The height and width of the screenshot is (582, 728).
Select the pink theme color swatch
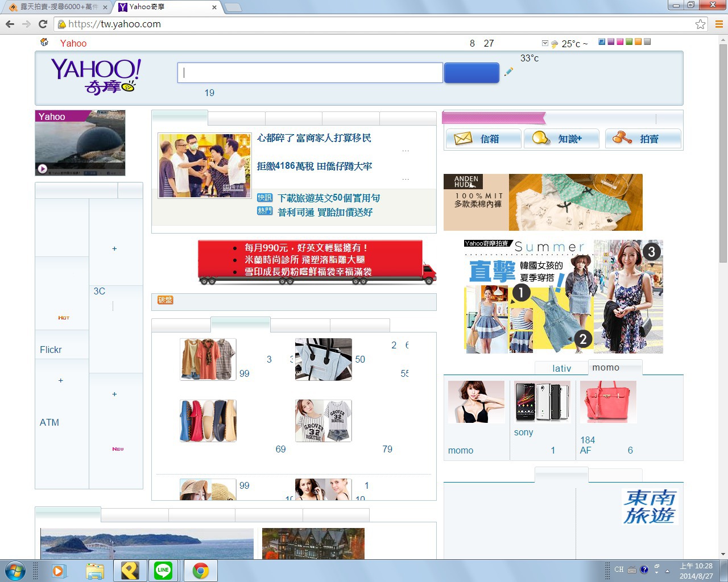click(620, 41)
